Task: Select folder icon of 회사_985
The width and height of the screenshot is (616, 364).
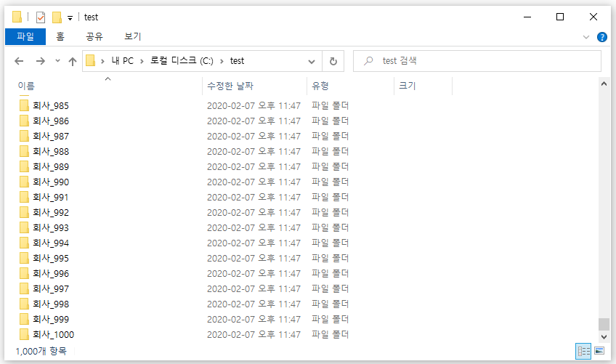Action: (24, 105)
